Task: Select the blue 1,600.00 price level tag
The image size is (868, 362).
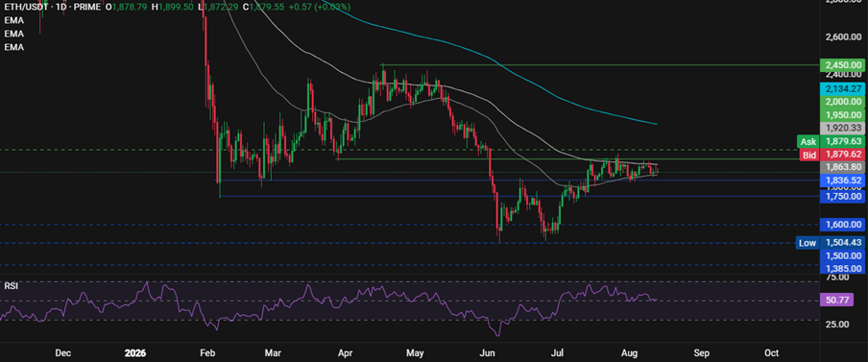Action: tap(842, 224)
